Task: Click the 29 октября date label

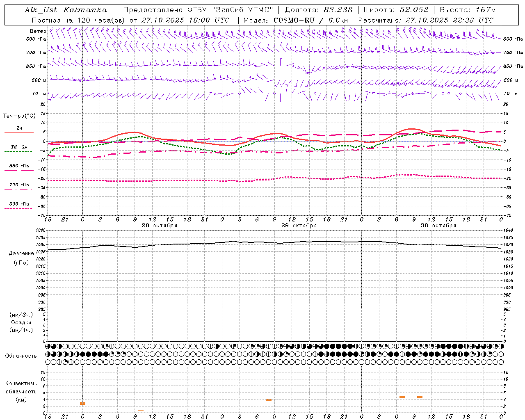Action: 299,226
